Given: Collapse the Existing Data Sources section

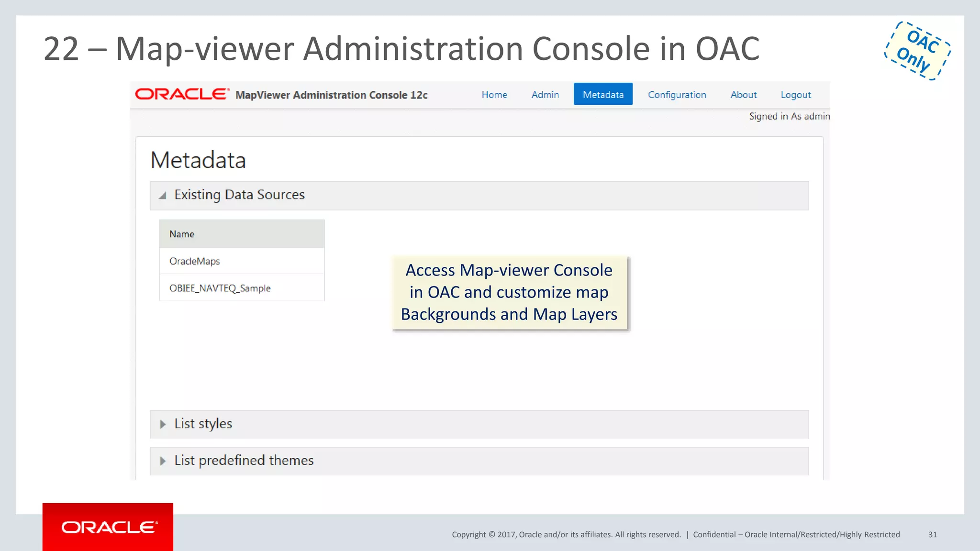Looking at the screenshot, I should (479, 196).
